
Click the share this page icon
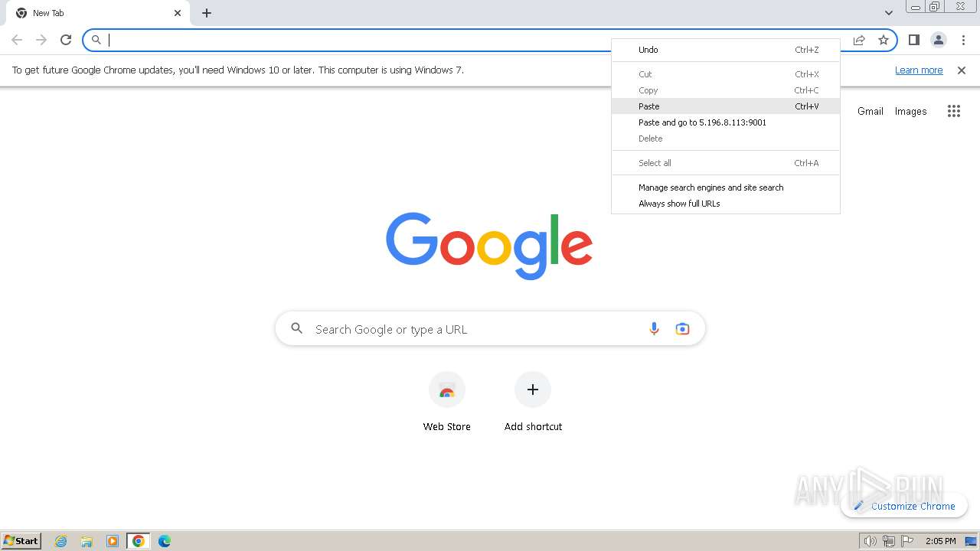(859, 40)
